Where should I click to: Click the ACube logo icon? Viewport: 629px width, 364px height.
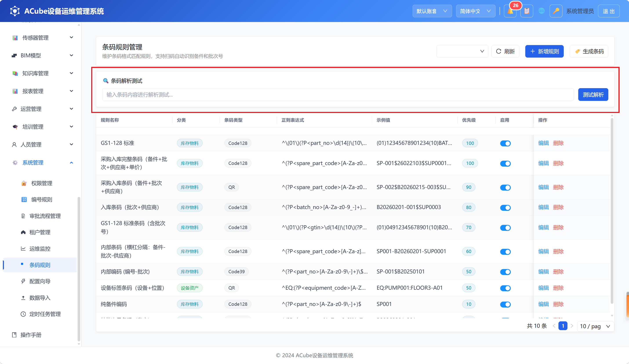[15, 11]
